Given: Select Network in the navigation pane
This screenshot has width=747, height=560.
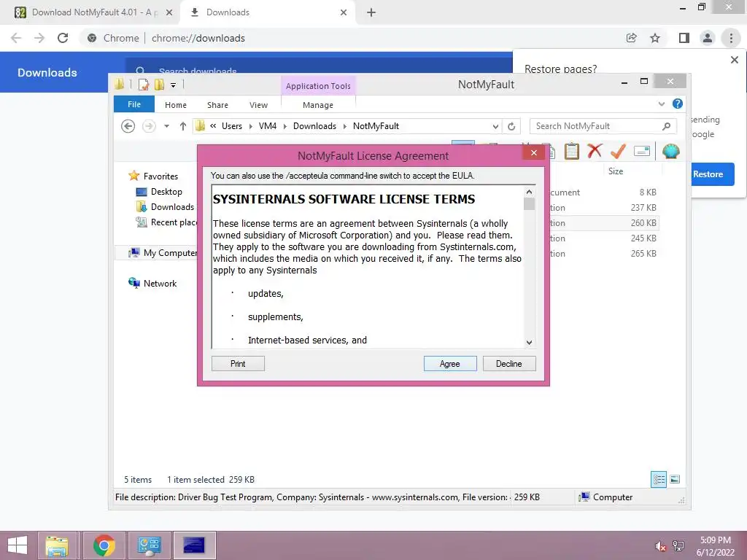Looking at the screenshot, I should 160,284.
